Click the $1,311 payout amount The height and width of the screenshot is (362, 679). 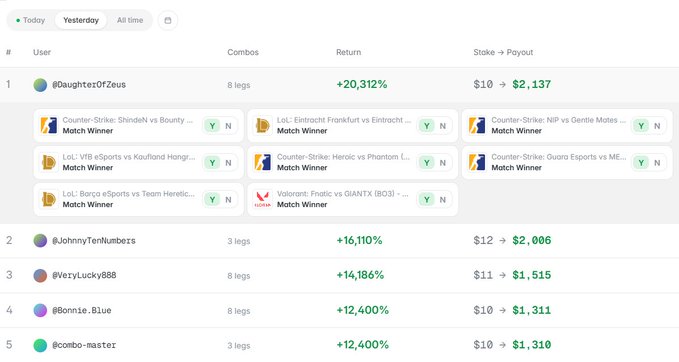pyautogui.click(x=532, y=310)
